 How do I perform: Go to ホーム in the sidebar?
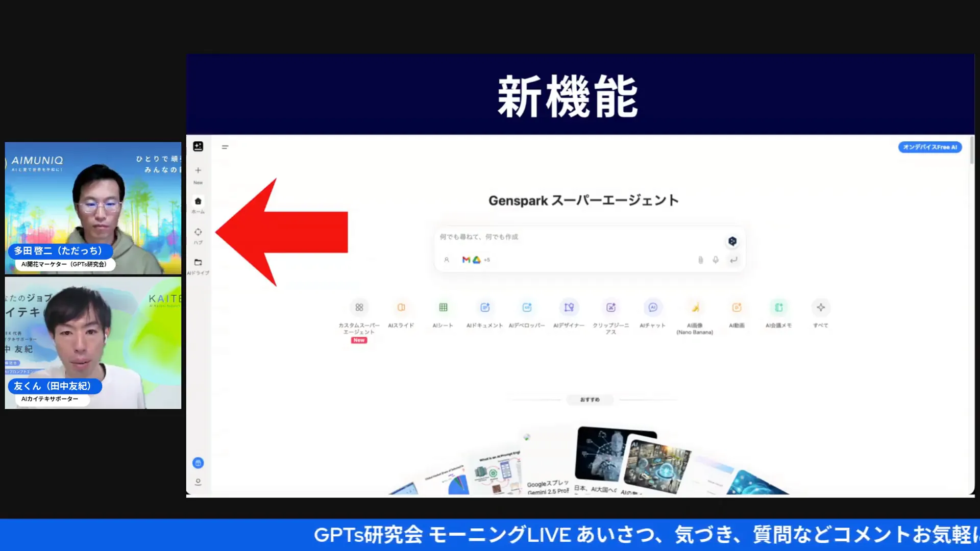click(x=198, y=204)
